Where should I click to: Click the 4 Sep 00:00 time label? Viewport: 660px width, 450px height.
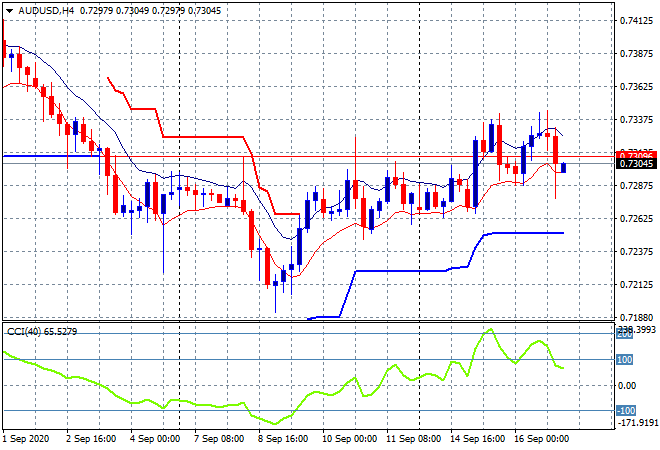[x=155, y=439]
